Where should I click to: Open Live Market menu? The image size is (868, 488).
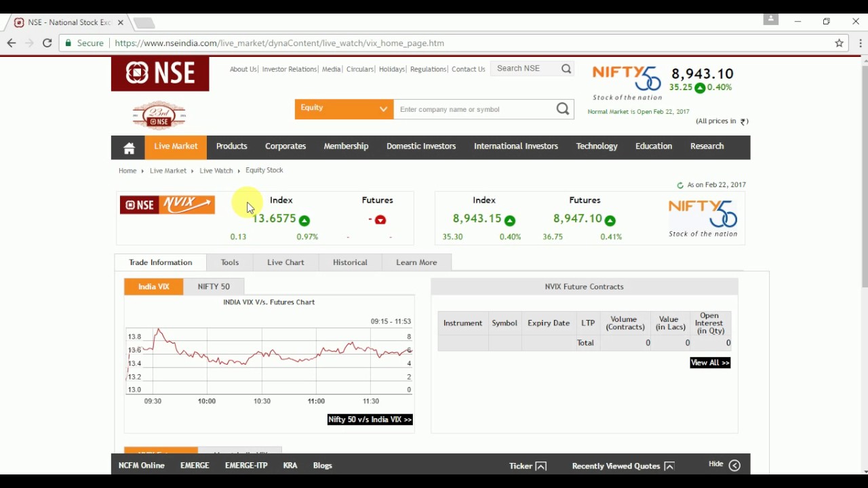point(176,147)
